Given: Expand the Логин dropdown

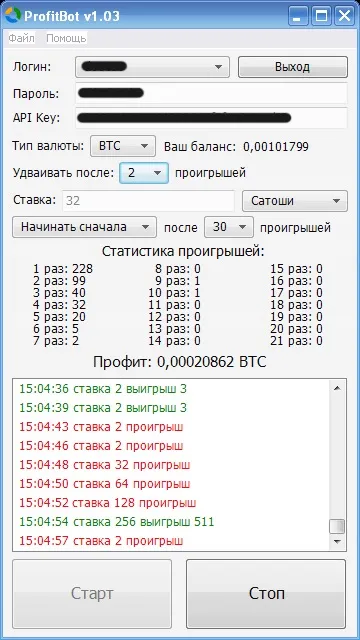Looking at the screenshot, I should tap(152, 67).
